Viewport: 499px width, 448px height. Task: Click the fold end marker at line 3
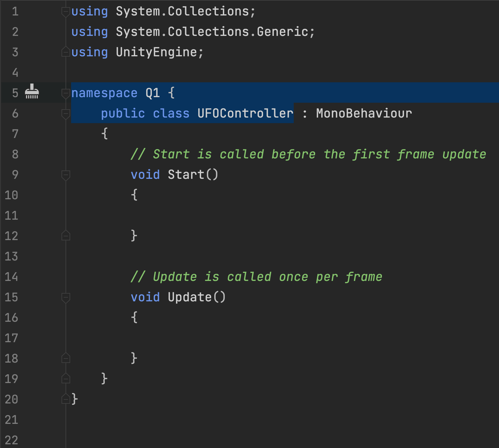pyautogui.click(x=66, y=52)
